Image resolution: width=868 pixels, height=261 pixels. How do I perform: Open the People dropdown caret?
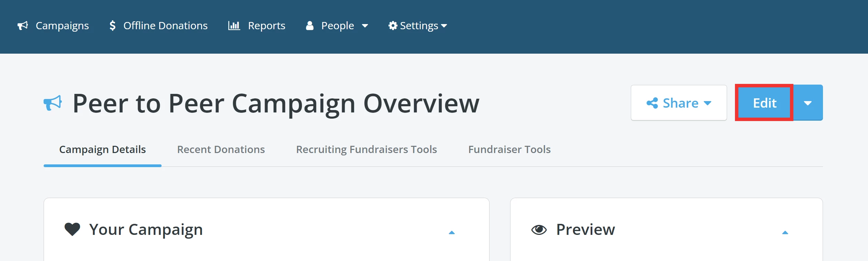tap(365, 26)
